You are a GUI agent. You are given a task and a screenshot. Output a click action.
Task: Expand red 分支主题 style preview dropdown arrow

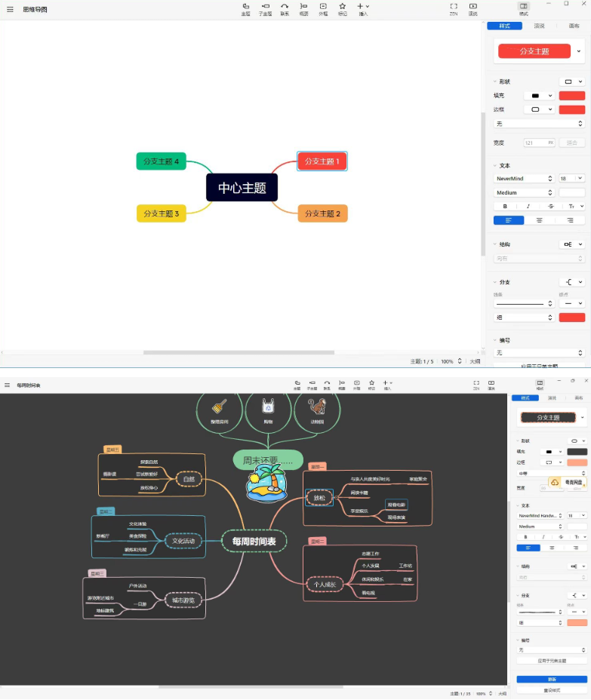tap(579, 51)
